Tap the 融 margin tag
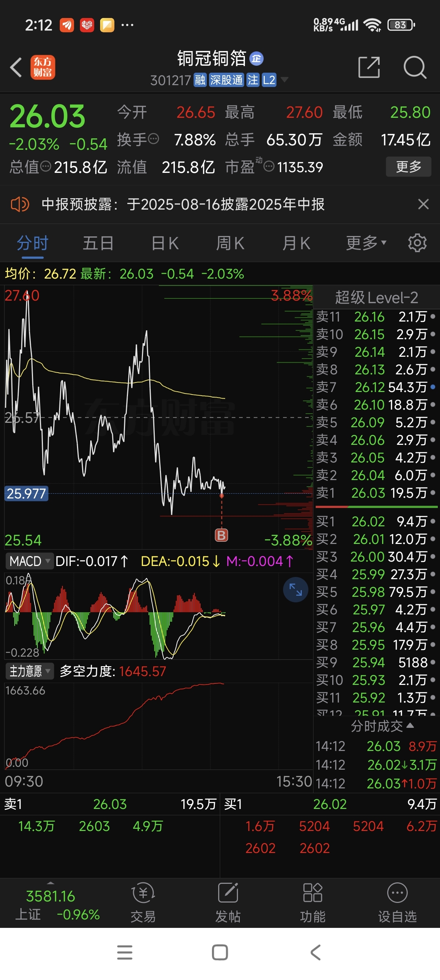The width and height of the screenshot is (440, 980). coord(200,80)
